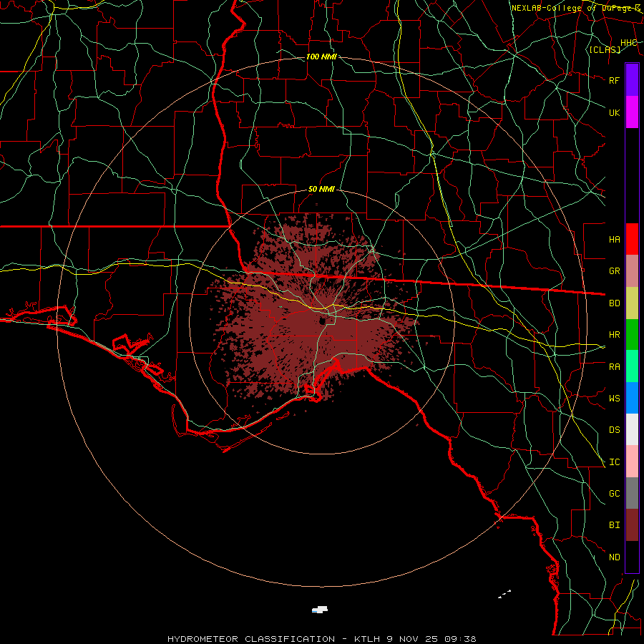The height and width of the screenshot is (644, 644).
Task: Click the IC legend label
Action: click(x=615, y=462)
